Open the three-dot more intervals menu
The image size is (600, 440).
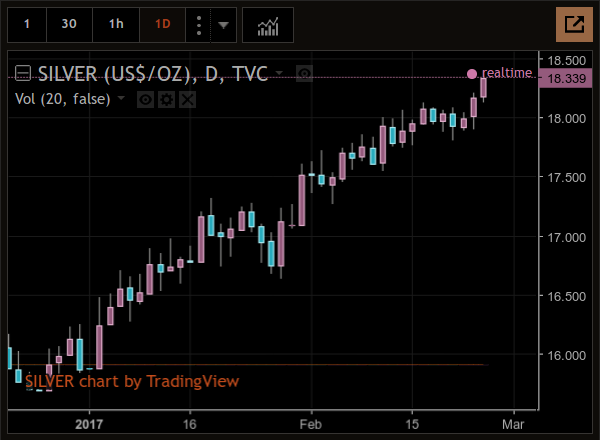(x=199, y=25)
